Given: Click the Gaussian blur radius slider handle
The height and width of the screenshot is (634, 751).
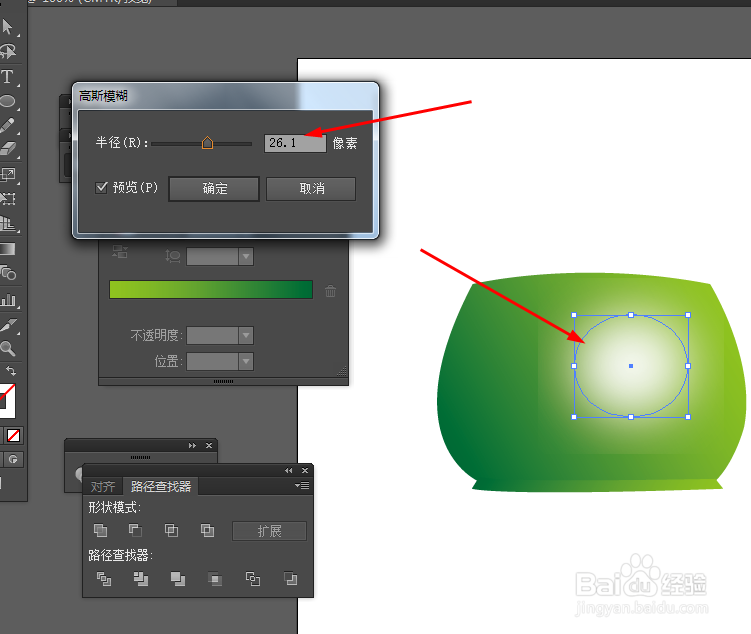Looking at the screenshot, I should click(x=207, y=143).
